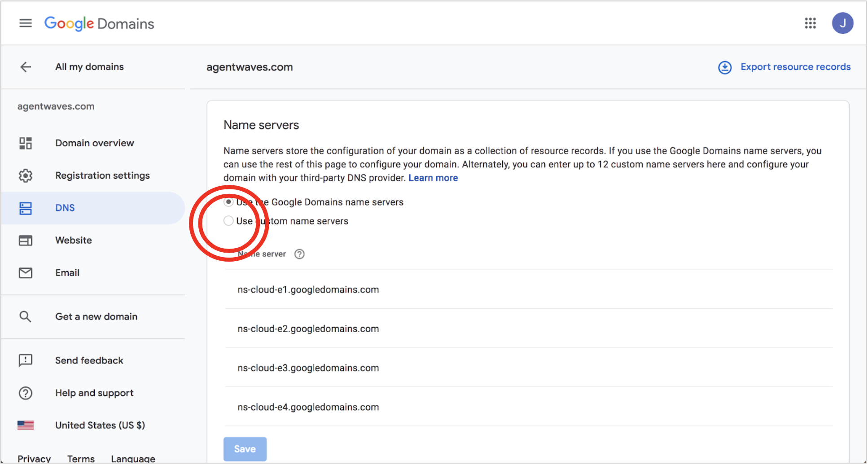The image size is (868, 464).
Task: Click the DNS server icon in sidebar
Action: [26, 208]
